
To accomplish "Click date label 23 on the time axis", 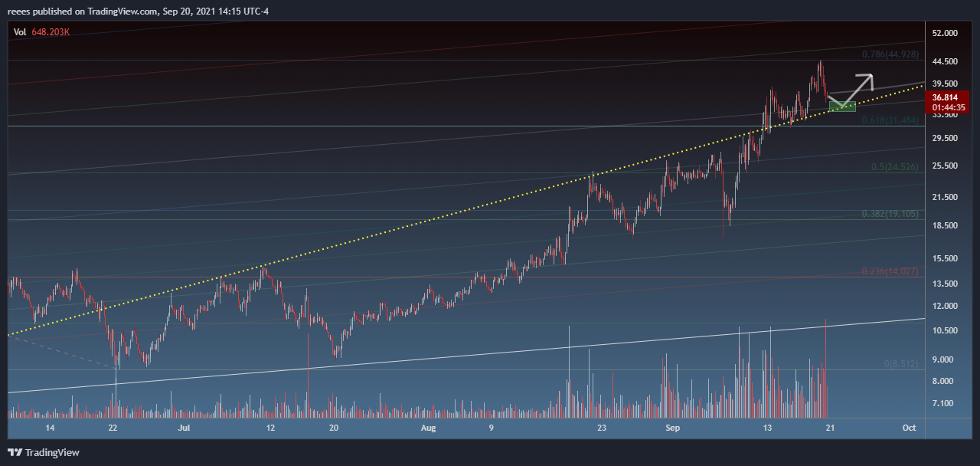I will click(602, 428).
